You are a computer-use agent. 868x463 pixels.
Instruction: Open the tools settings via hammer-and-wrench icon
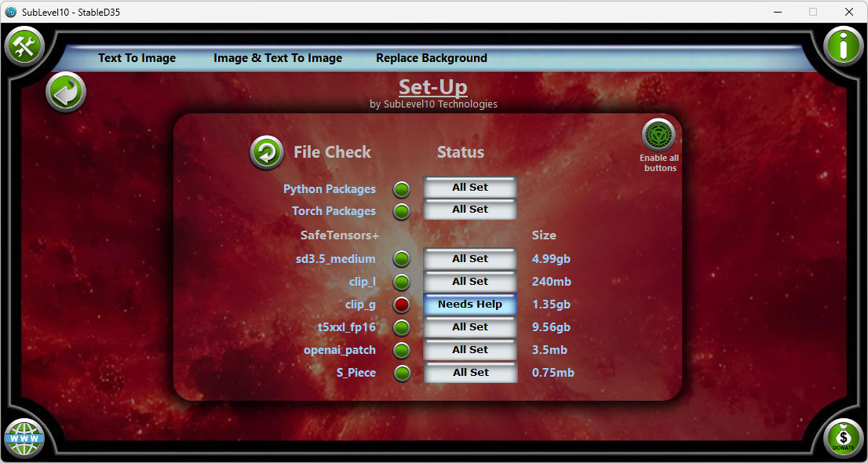[24, 45]
